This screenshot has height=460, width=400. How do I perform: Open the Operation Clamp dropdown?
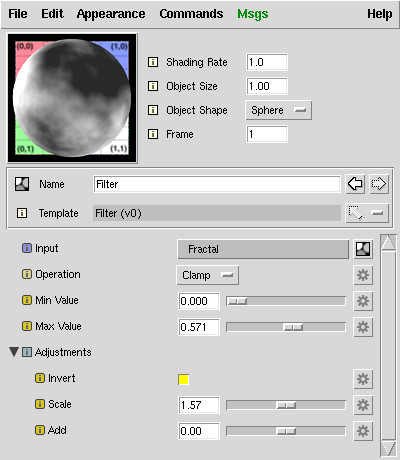207,275
